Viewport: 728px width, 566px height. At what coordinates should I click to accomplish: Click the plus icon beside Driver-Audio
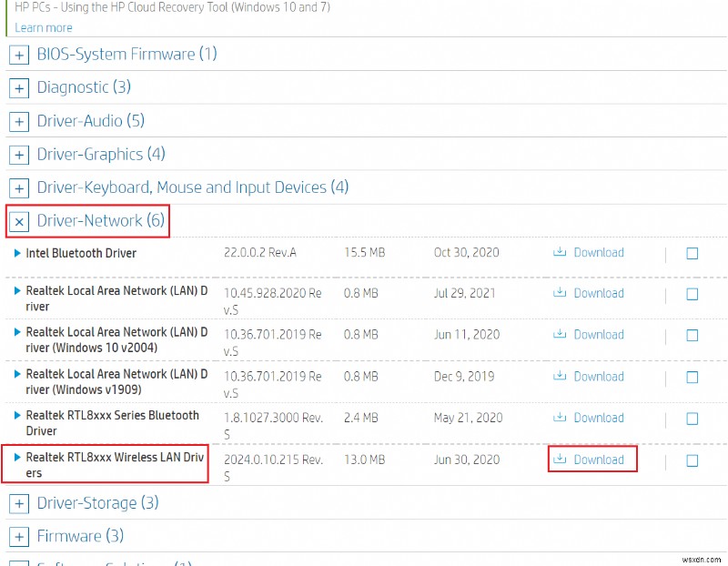coord(19,121)
